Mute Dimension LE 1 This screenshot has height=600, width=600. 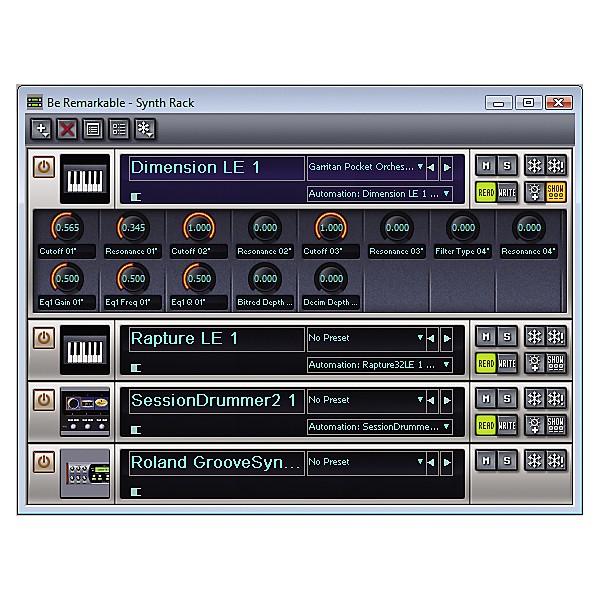click(x=486, y=166)
